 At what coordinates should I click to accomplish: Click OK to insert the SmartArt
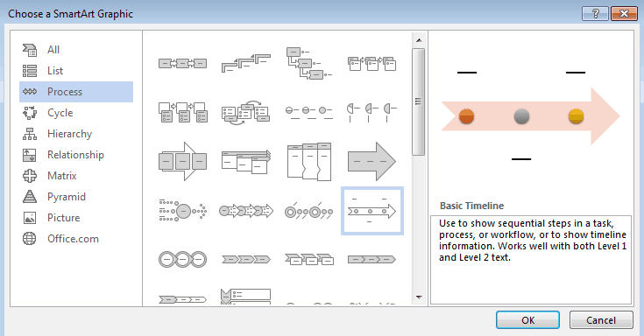tap(527, 320)
